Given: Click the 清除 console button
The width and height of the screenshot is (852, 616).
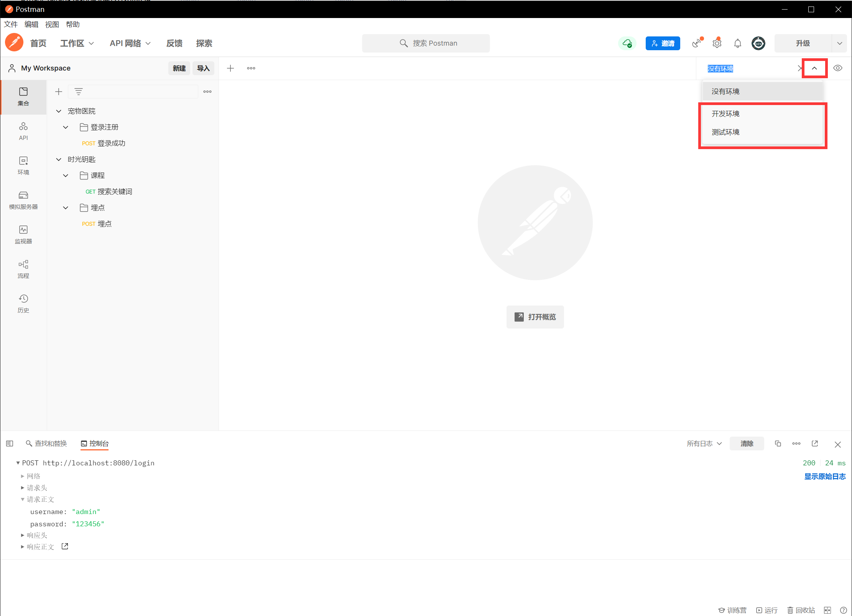Looking at the screenshot, I should coord(746,444).
